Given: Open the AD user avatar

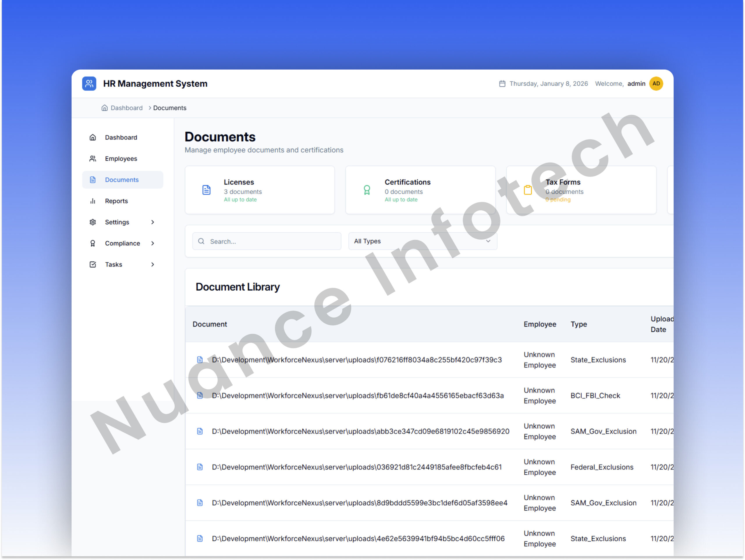Looking at the screenshot, I should click(x=657, y=84).
